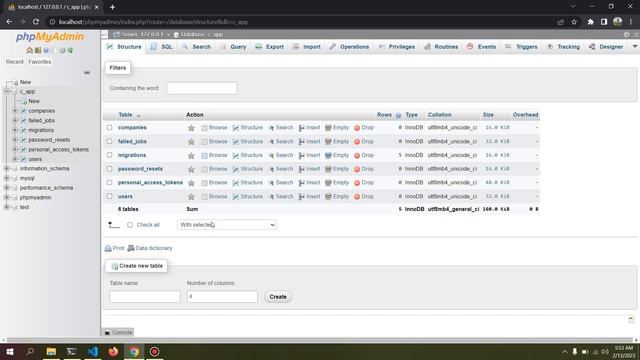The image size is (640, 360).
Task: Show Recent tables list
Action: click(x=15, y=62)
